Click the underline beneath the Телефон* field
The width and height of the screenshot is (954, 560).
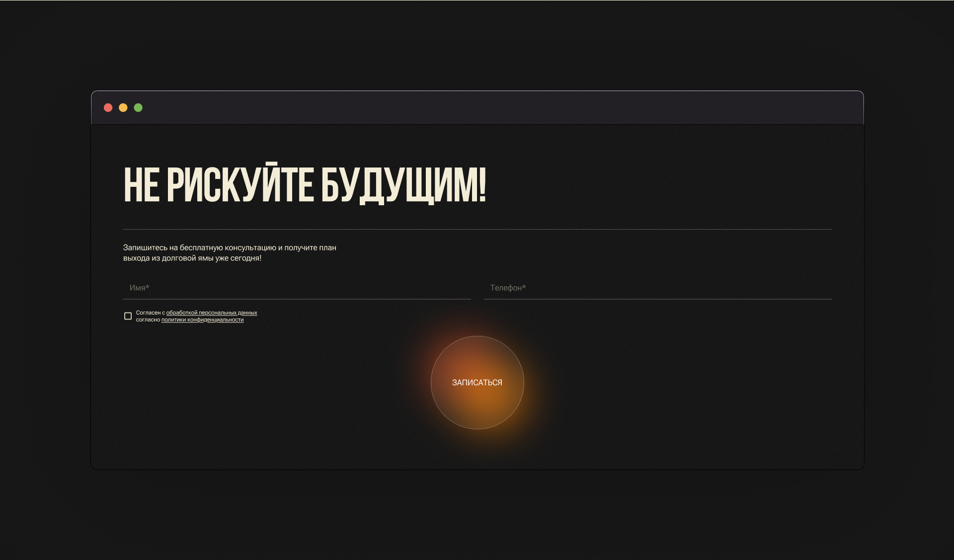[657, 299]
